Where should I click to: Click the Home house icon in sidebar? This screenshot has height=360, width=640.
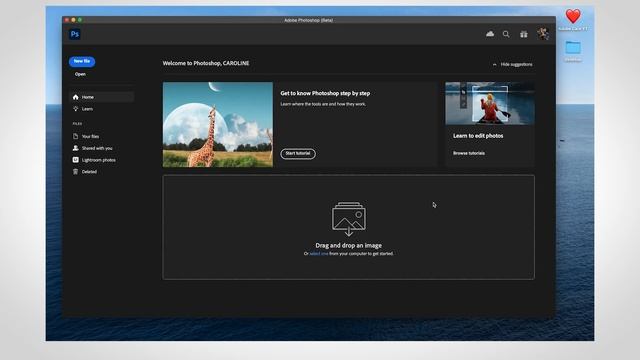(76, 97)
